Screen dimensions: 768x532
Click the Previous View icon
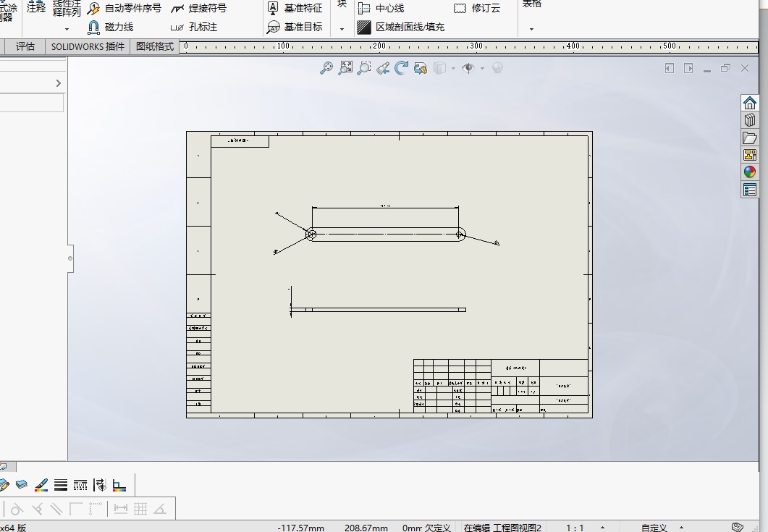coord(383,67)
